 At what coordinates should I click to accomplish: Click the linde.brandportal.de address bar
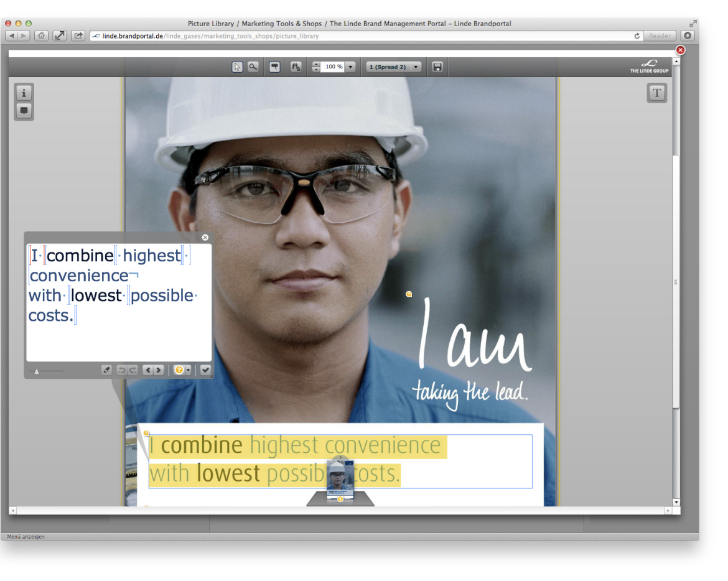[x=366, y=35]
